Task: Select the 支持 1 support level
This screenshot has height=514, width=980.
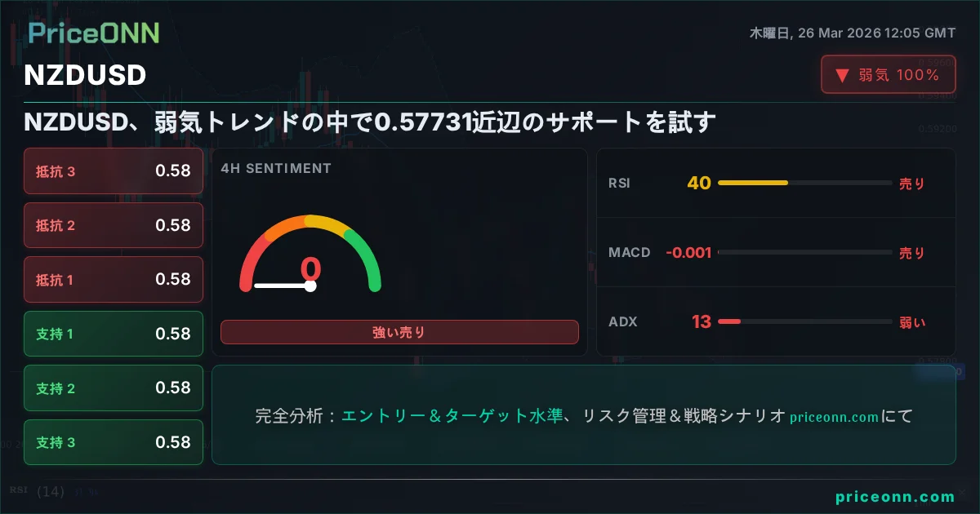Action: coord(114,334)
